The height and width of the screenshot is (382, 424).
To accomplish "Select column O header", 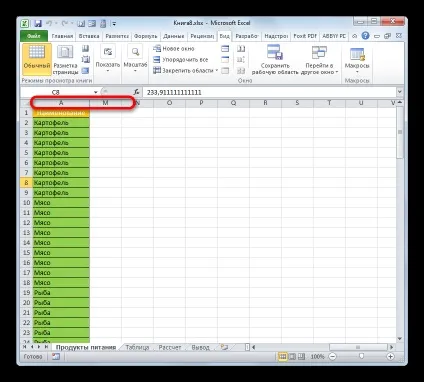I will (169, 103).
